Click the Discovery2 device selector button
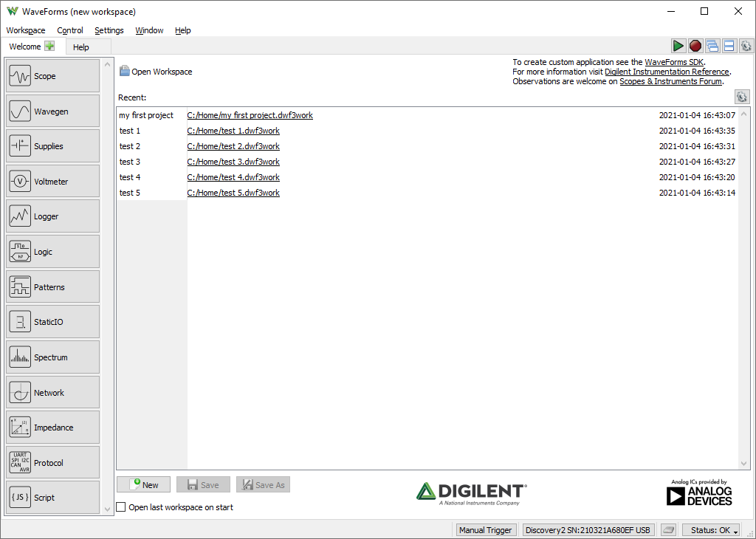756x539 pixels. 588,530
